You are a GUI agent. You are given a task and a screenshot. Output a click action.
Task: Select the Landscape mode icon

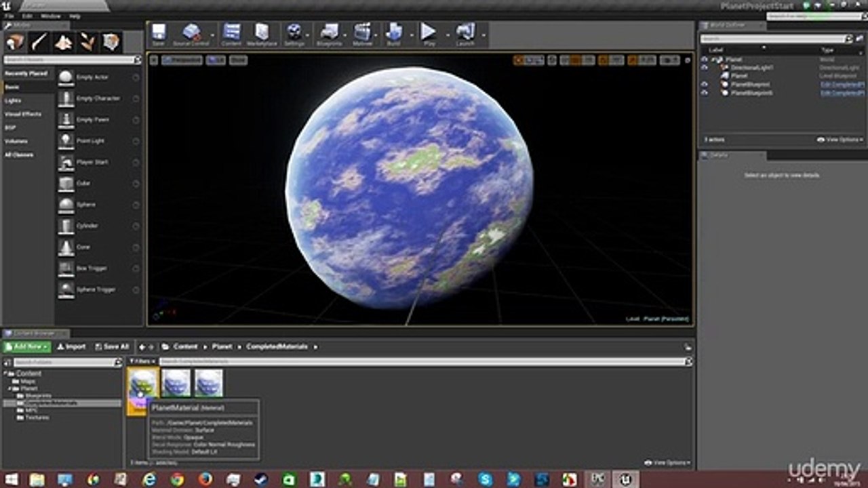point(64,42)
